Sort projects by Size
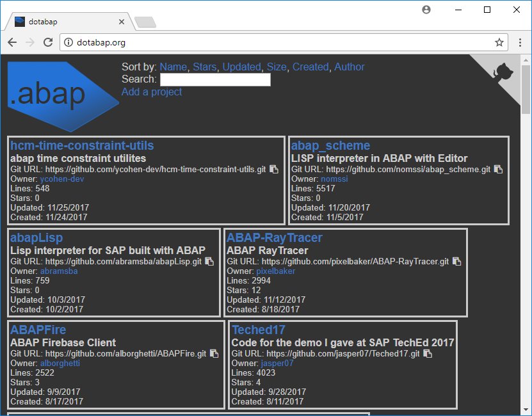Screen dimensions: 532x416 pyautogui.click(x=277, y=67)
